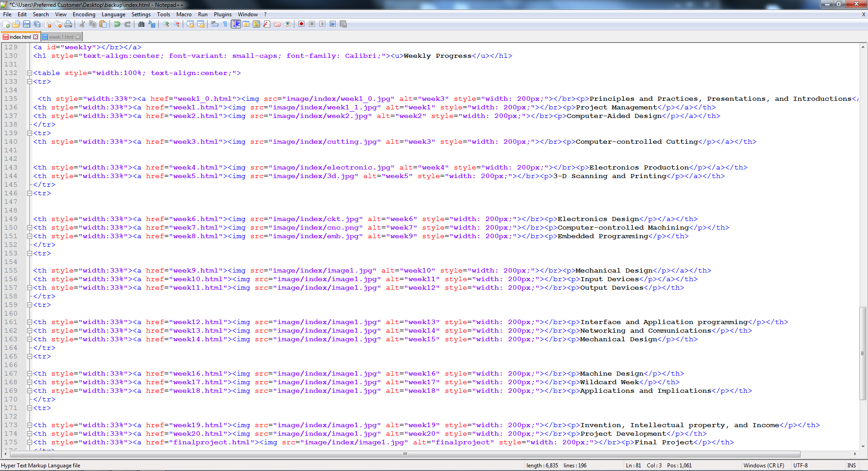Toggle Show All Characters pilcrow icon

(225, 24)
